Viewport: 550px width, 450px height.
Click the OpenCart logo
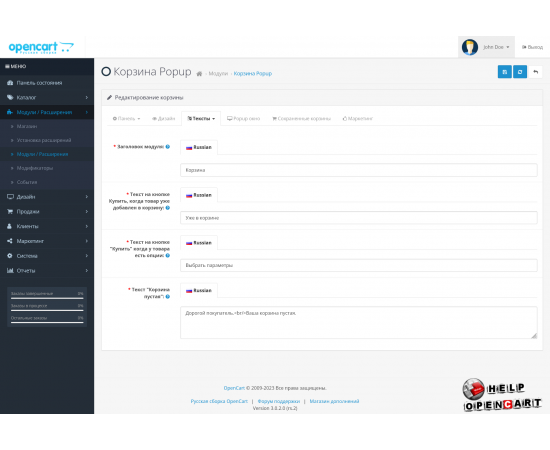click(41, 47)
